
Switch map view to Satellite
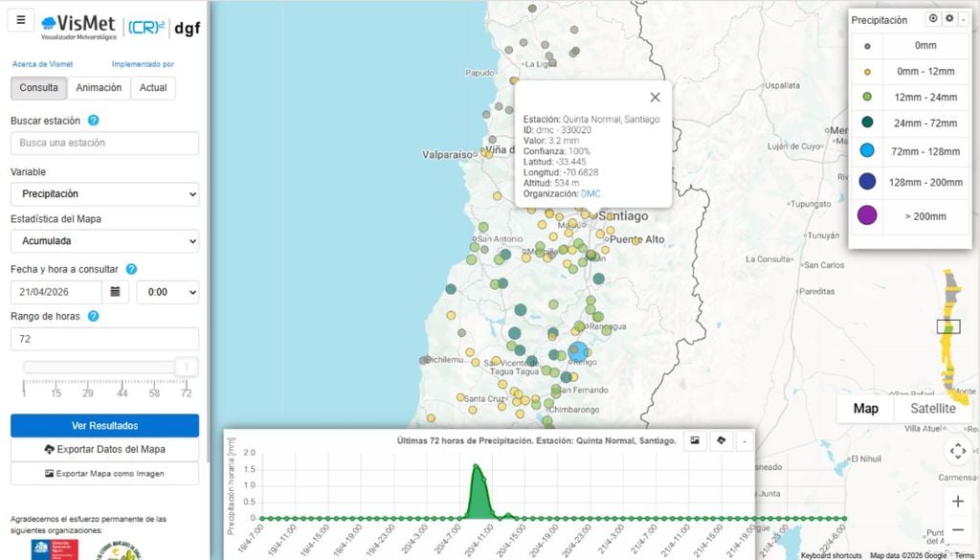pyautogui.click(x=932, y=409)
